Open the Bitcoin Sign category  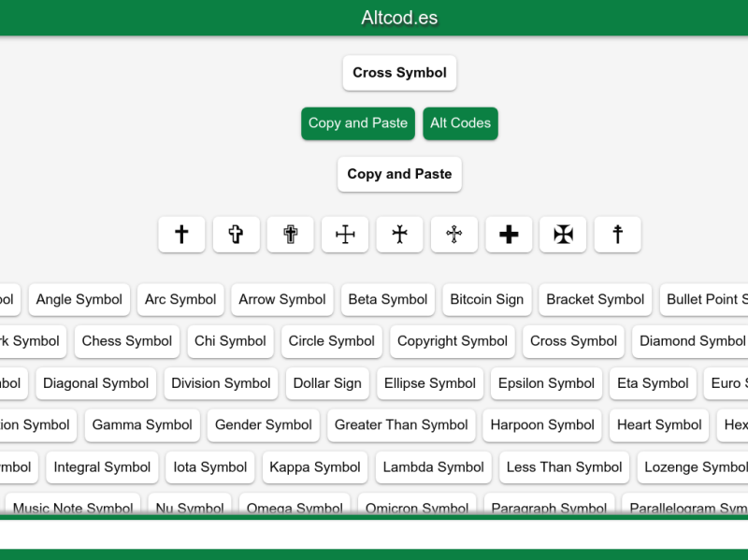487,299
